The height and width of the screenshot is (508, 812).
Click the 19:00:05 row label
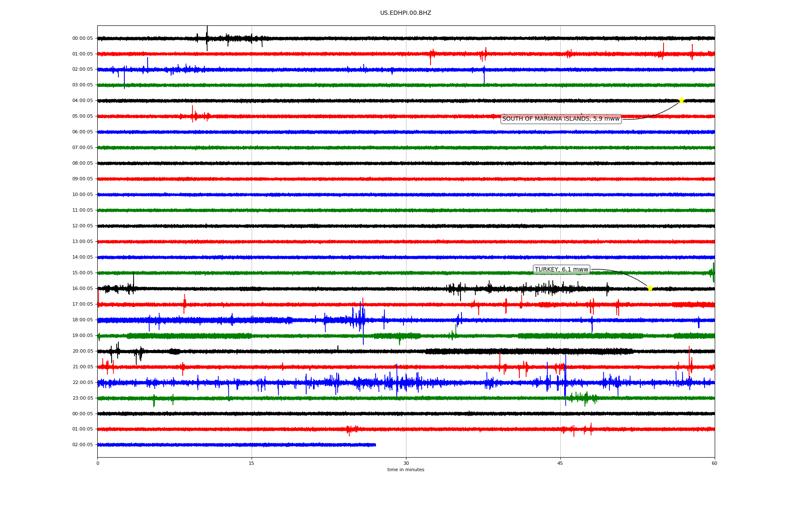tap(82, 336)
